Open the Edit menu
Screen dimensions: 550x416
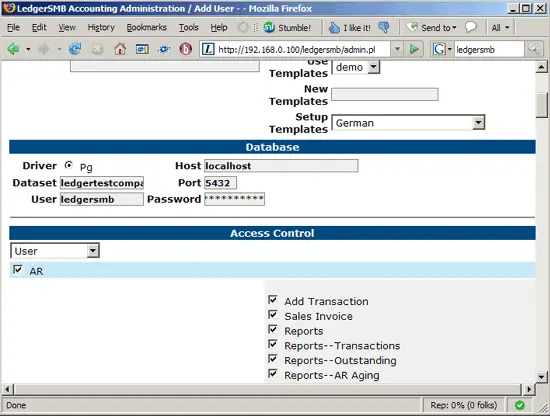[x=39, y=27]
